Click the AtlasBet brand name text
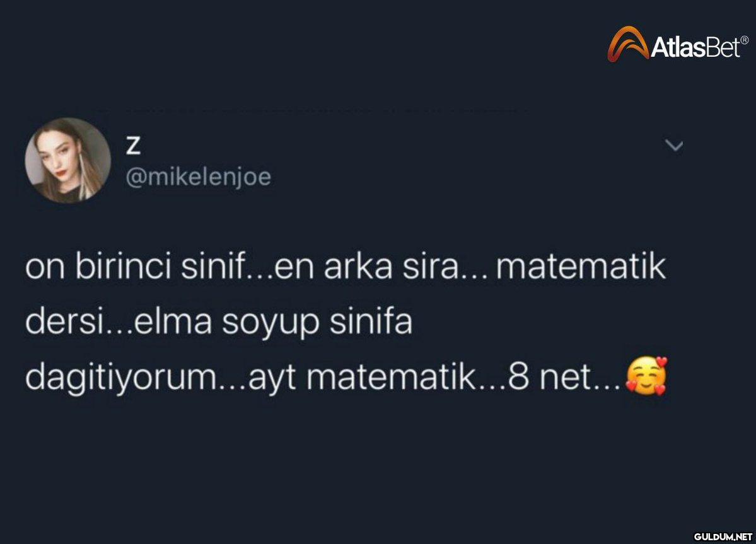This screenshot has width=756, height=544. click(x=690, y=47)
